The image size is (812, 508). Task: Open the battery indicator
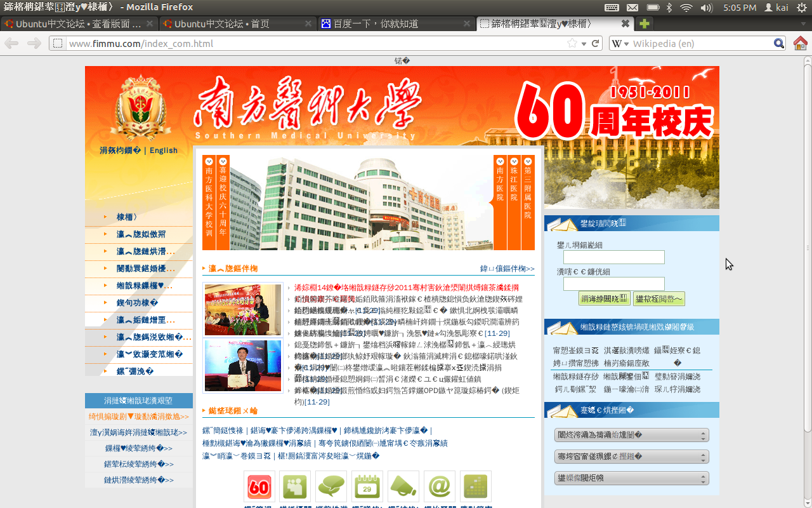[x=653, y=8]
